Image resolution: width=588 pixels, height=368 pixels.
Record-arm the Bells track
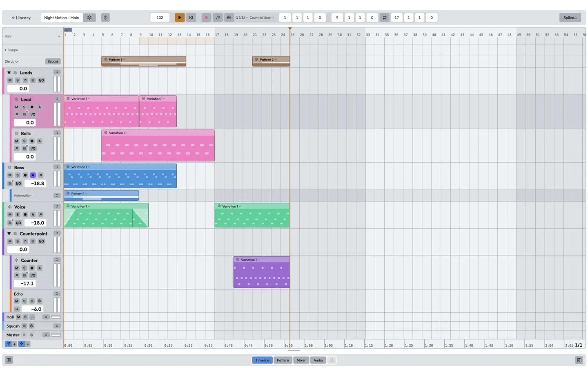(x=32, y=141)
